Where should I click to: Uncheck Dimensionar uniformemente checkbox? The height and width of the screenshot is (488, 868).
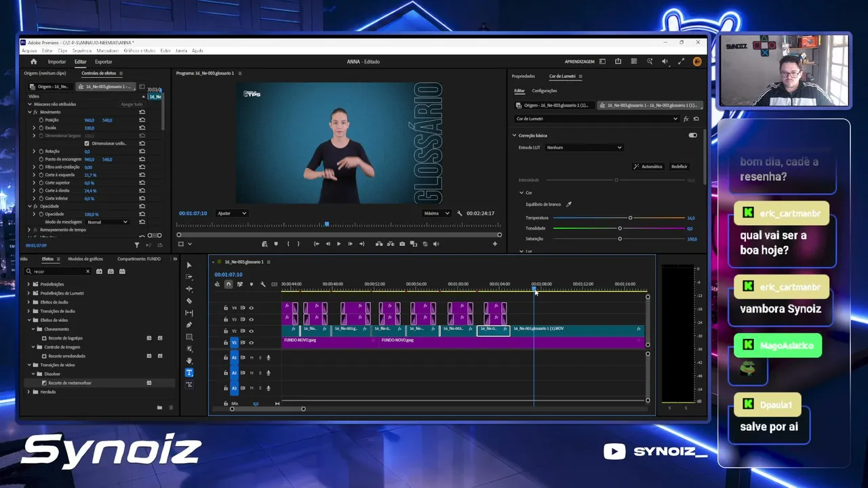click(x=87, y=144)
